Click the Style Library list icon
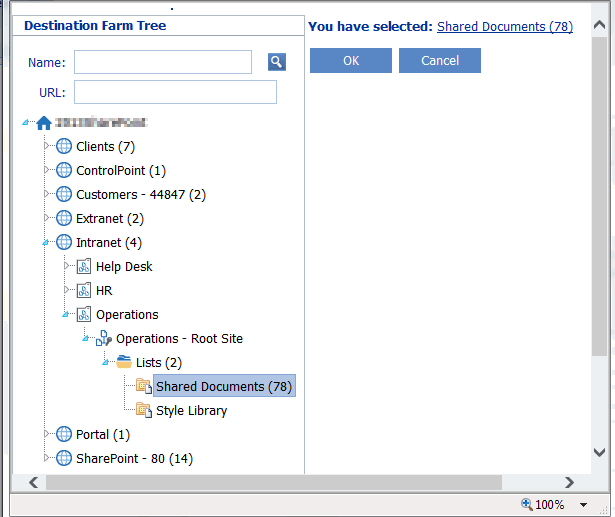Image resolution: width=615 pixels, height=517 pixels. point(144,410)
